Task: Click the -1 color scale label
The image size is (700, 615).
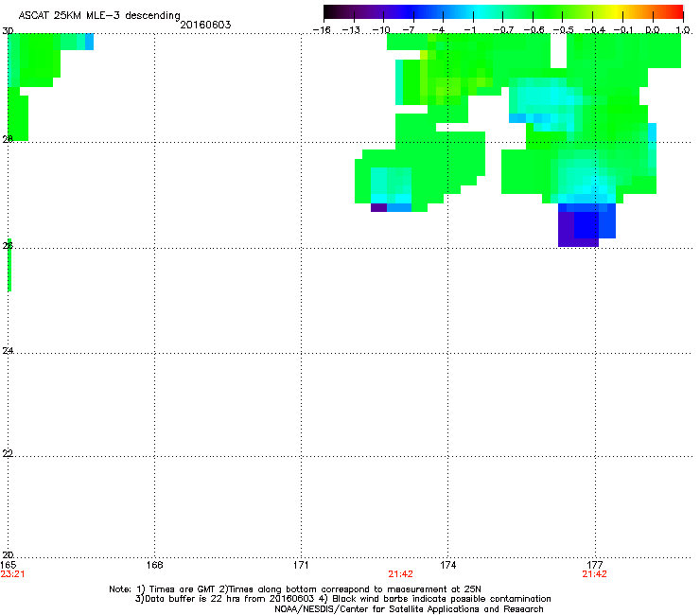Action: [x=468, y=30]
